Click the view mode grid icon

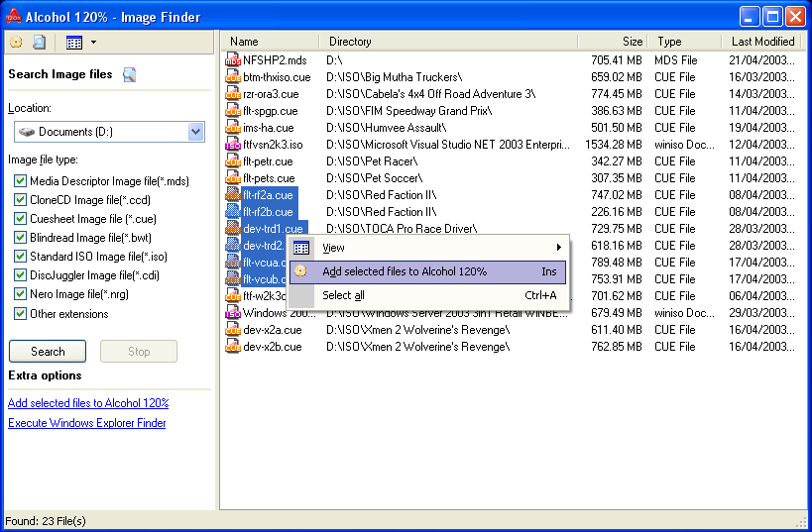74,43
